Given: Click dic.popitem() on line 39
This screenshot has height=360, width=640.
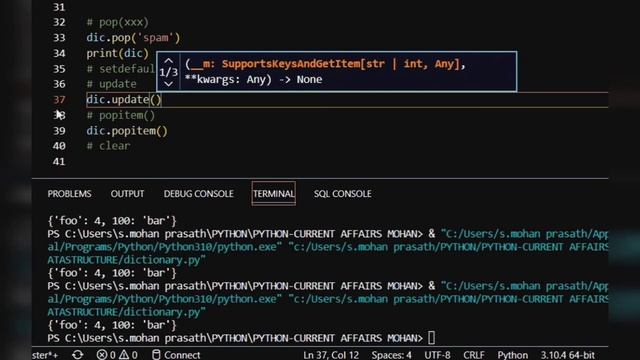Looking at the screenshot, I should 127,131.
